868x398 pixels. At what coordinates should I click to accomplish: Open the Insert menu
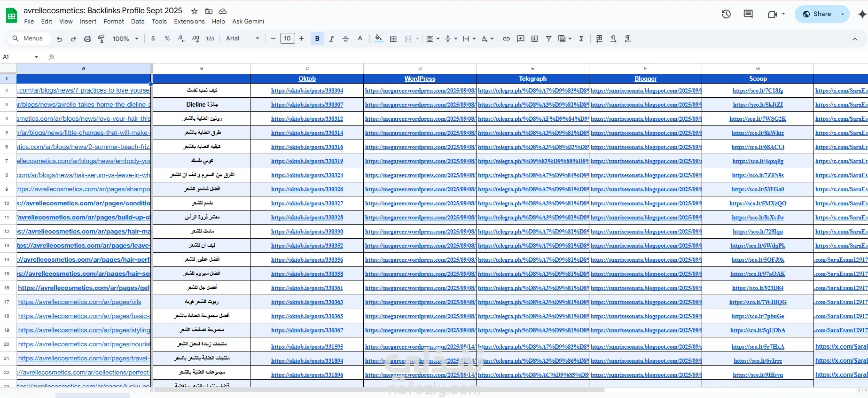tap(88, 22)
